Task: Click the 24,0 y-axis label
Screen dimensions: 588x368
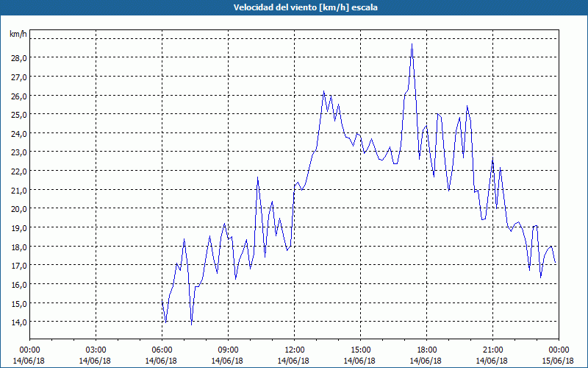Action: point(21,134)
